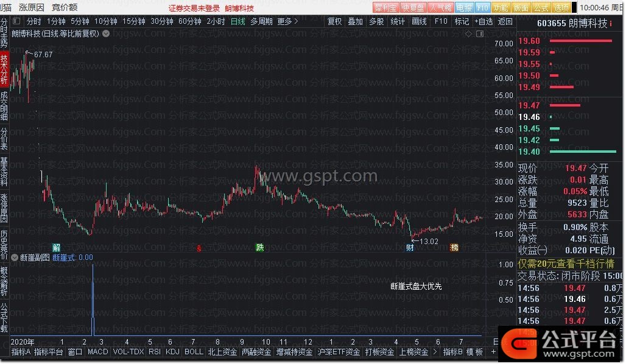Click the 叠加 overlay button

click(x=355, y=21)
